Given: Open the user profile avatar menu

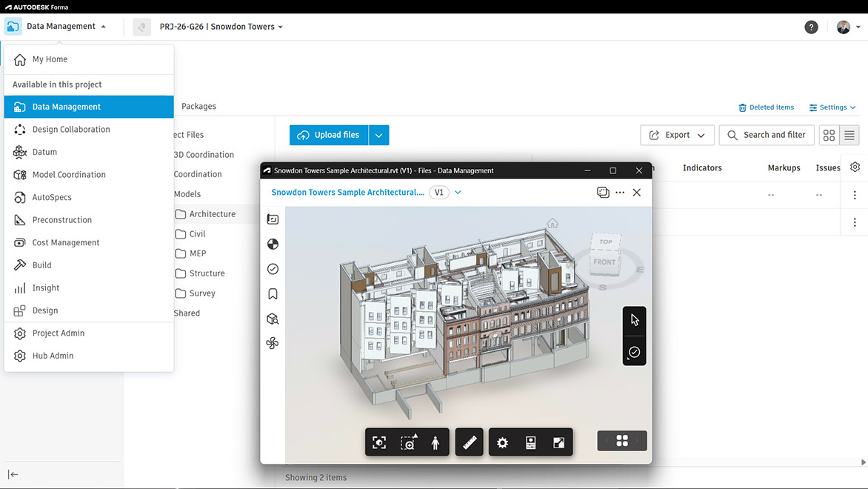Looking at the screenshot, I should click(x=844, y=27).
